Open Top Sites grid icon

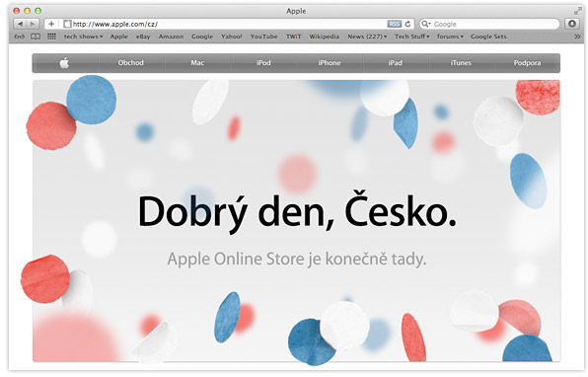point(51,37)
